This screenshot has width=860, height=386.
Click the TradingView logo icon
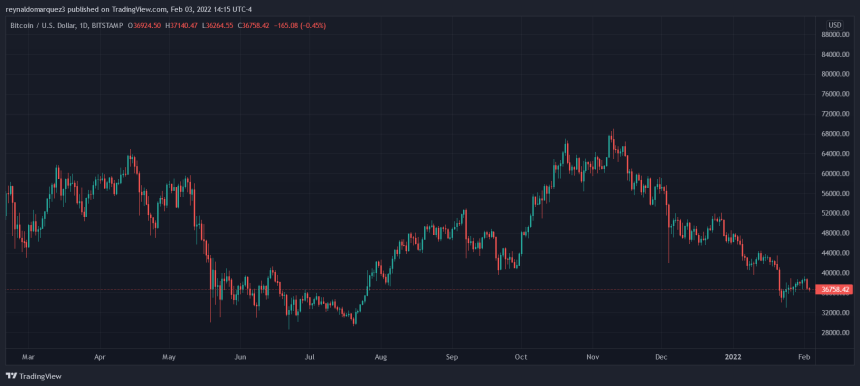[x=11, y=376]
